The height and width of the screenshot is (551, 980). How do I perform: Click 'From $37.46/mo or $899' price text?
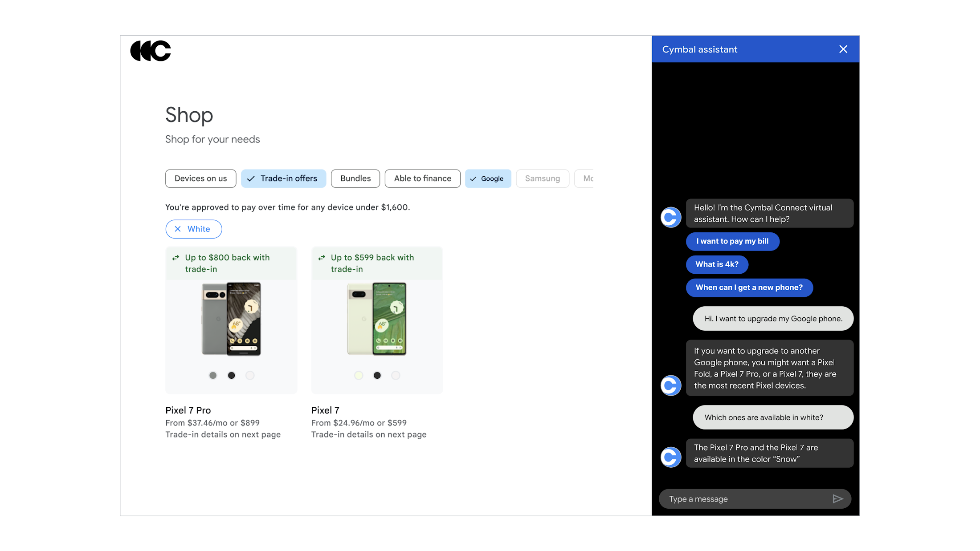212,423
